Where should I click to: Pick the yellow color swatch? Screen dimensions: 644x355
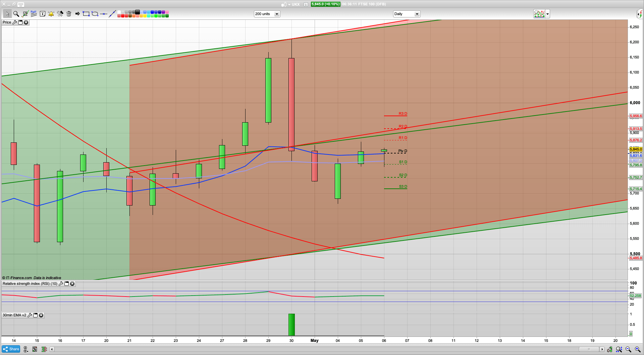(145, 16)
